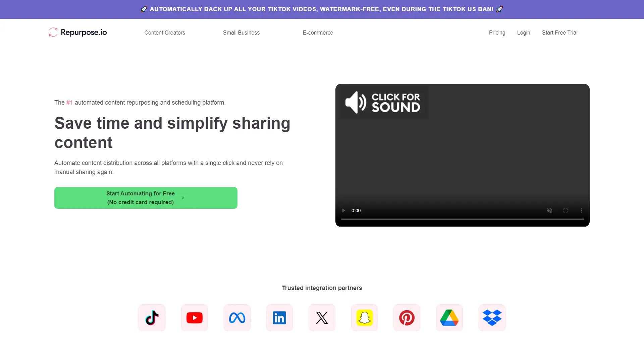
Task: Toggle fullscreen on the video player
Action: [566, 210]
